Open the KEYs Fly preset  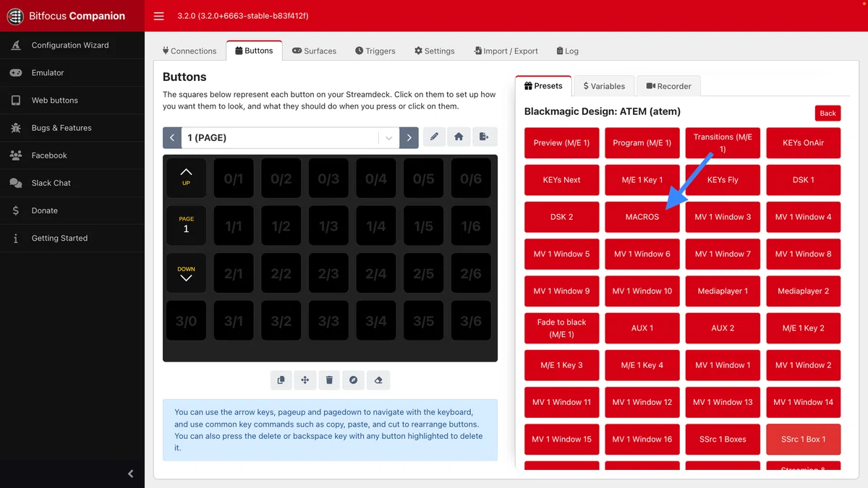[723, 180]
